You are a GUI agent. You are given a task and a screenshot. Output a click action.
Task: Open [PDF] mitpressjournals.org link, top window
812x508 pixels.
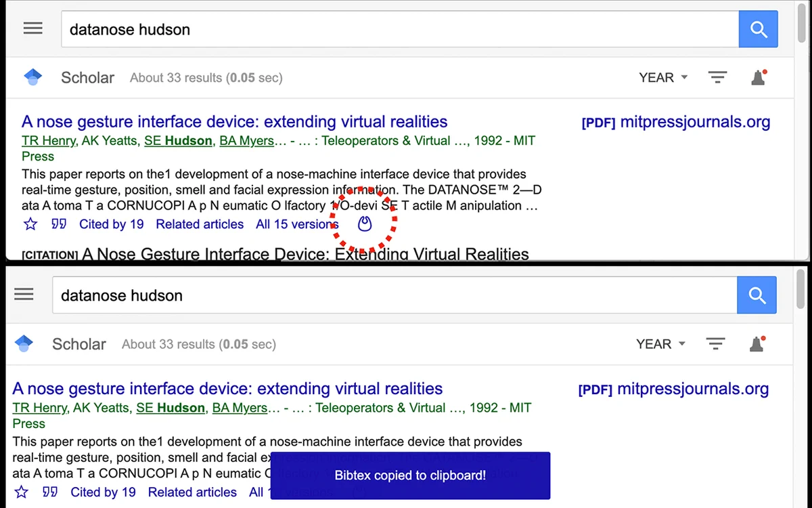tap(676, 123)
